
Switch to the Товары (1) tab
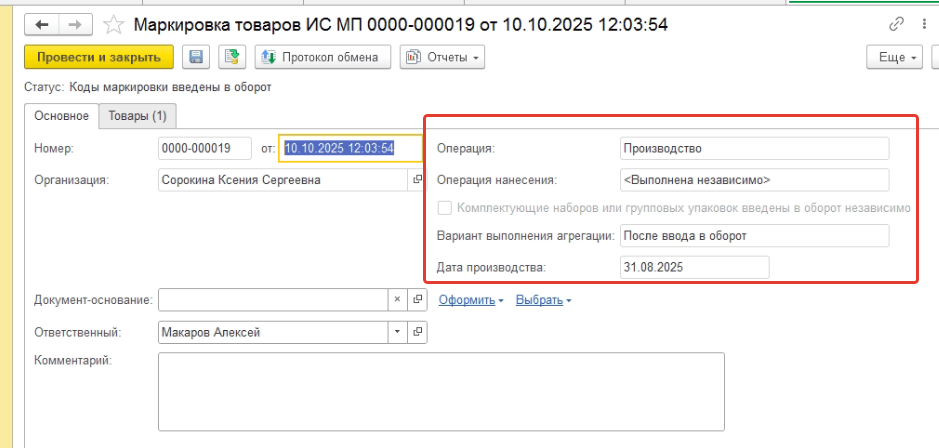138,116
